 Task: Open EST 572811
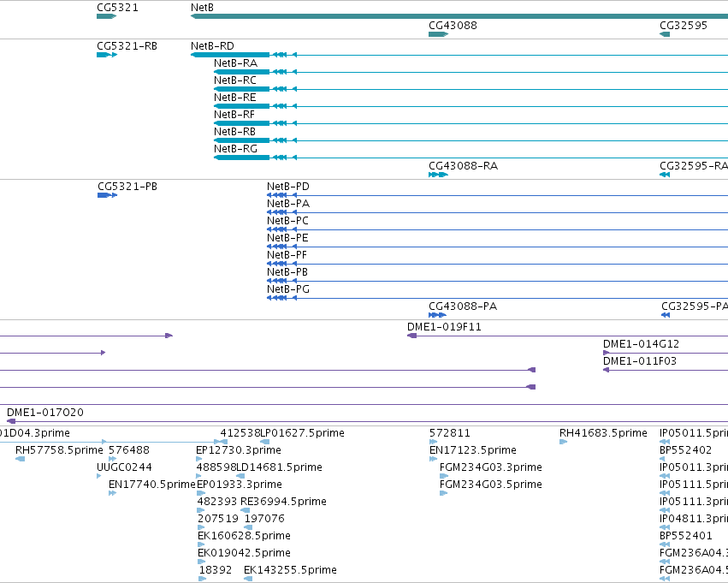[x=449, y=433]
